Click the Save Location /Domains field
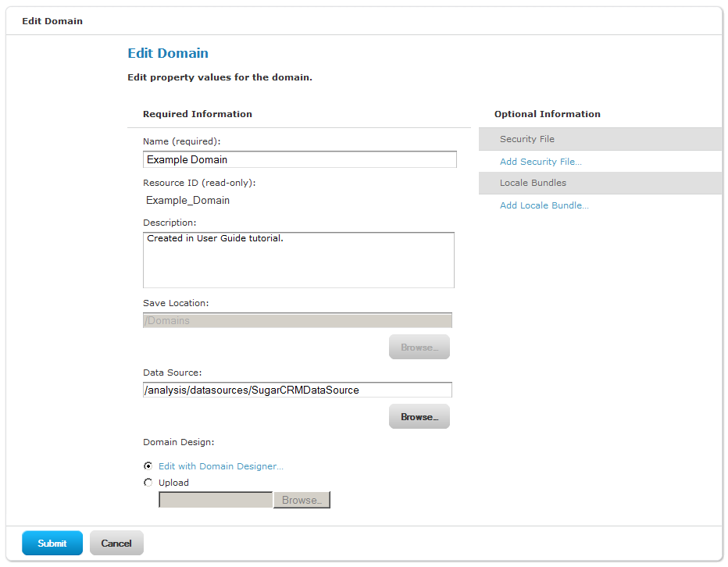728x567 pixels. click(298, 320)
